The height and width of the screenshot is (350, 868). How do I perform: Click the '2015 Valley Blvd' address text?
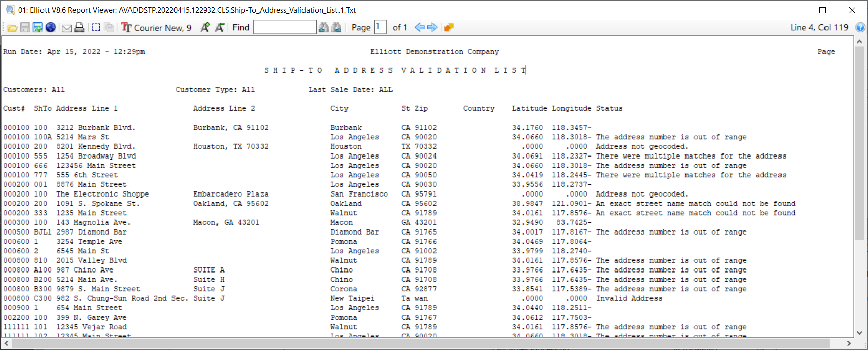[x=92, y=260]
